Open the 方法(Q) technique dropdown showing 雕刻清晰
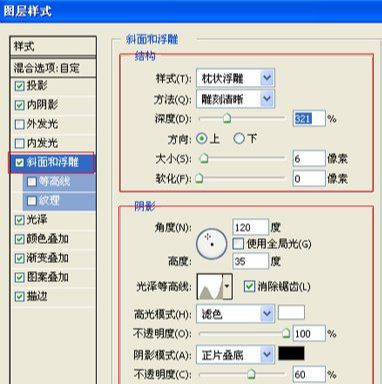382x384 pixels. [235, 99]
